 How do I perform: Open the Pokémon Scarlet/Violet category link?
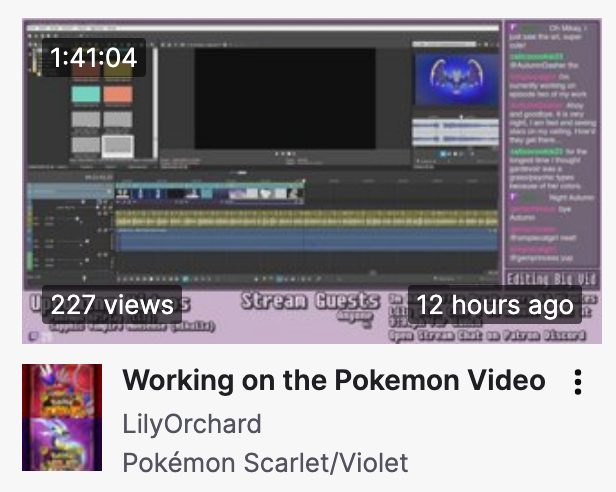coord(265,463)
